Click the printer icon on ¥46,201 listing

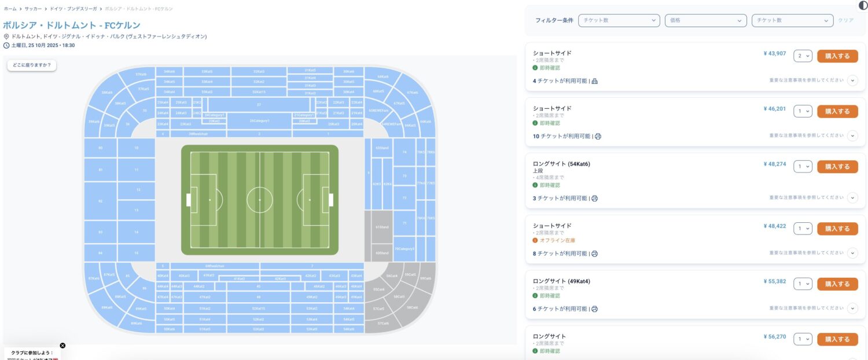click(x=598, y=137)
